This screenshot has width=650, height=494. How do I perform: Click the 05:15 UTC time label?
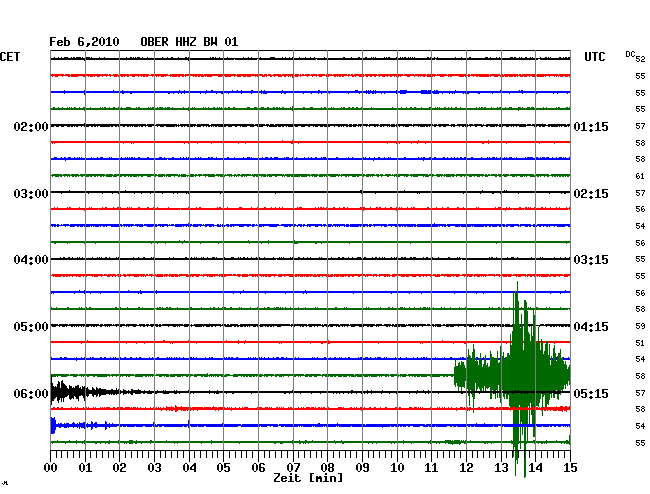(591, 393)
